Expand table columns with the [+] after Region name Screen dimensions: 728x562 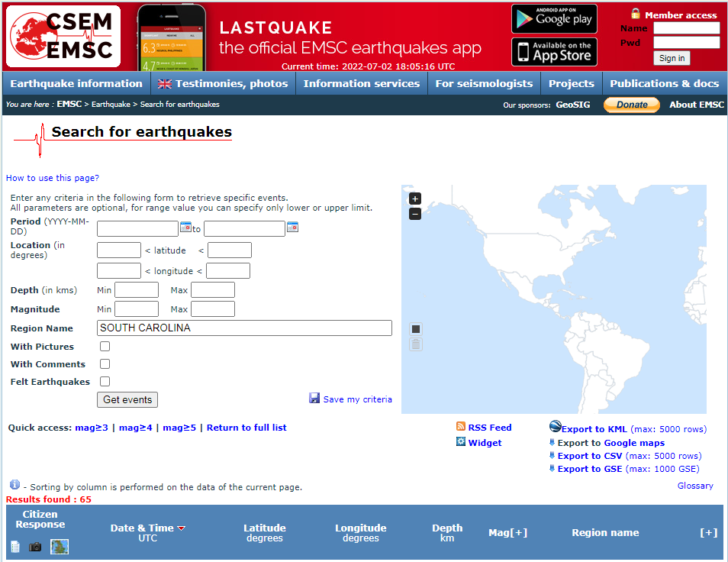click(709, 533)
